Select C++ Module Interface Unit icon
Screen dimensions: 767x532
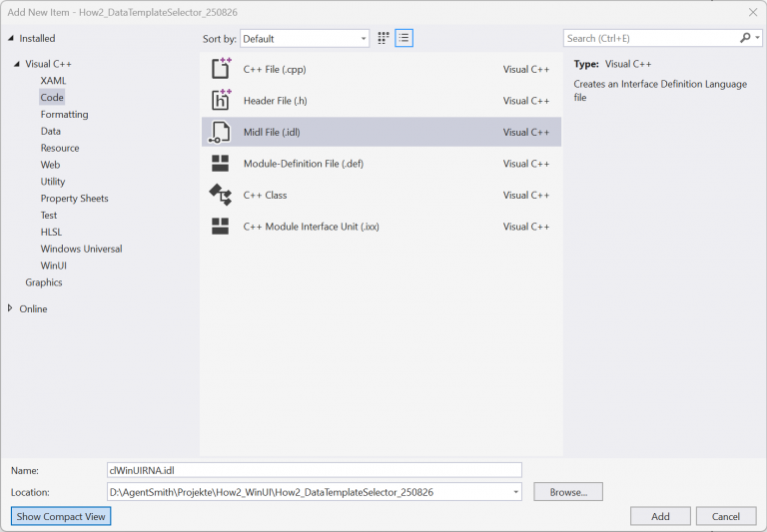coord(221,227)
